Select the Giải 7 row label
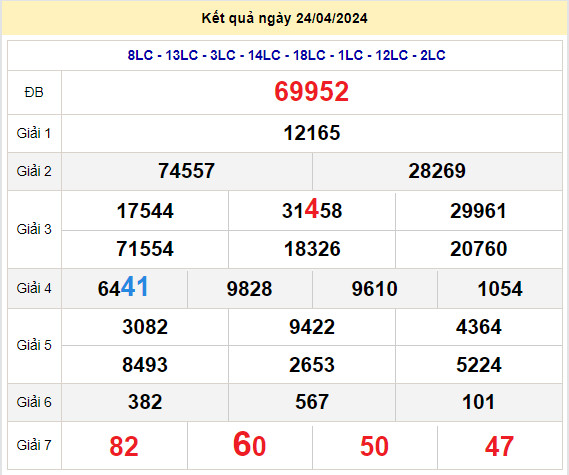This screenshot has width=569, height=475. tap(34, 445)
